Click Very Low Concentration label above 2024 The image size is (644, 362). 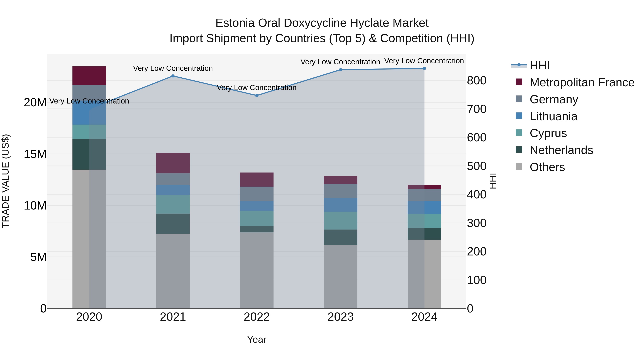424,61
